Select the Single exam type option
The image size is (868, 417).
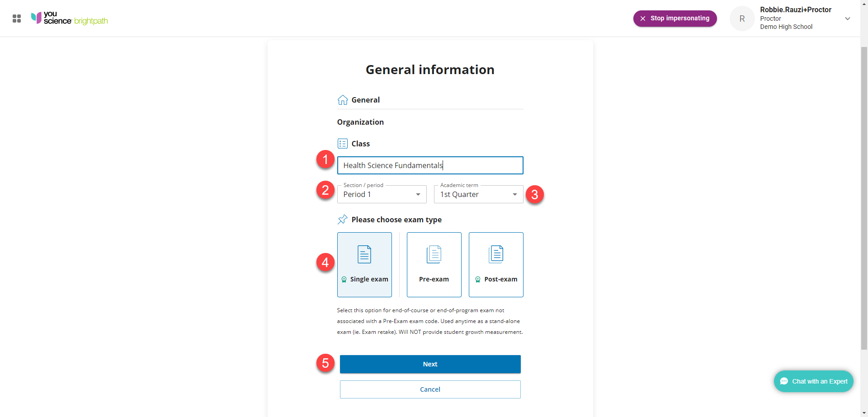(364, 265)
